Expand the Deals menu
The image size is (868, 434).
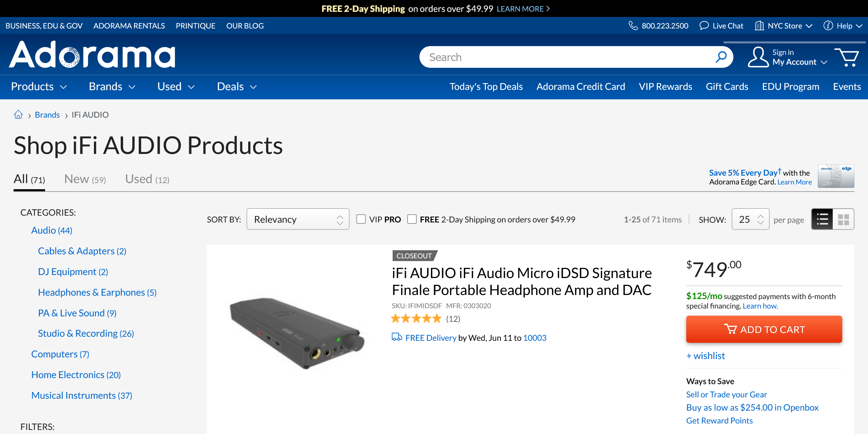point(237,86)
